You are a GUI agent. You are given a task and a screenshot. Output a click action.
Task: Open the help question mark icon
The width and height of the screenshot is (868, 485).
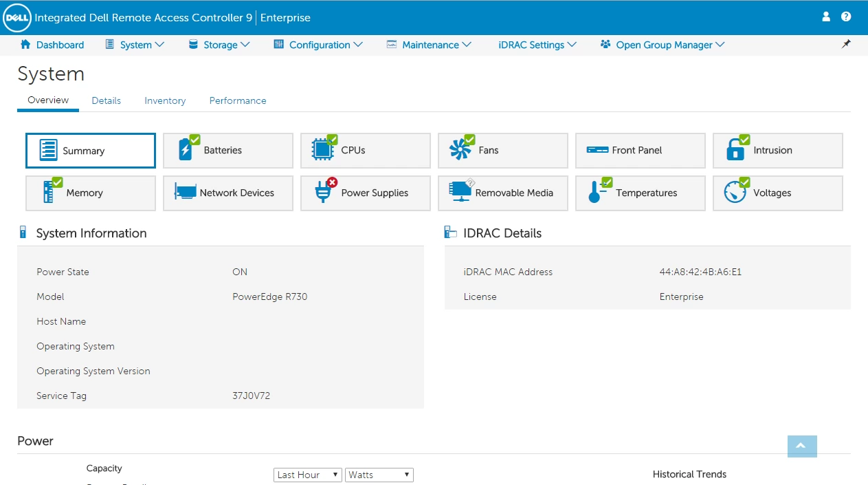pyautogui.click(x=846, y=17)
